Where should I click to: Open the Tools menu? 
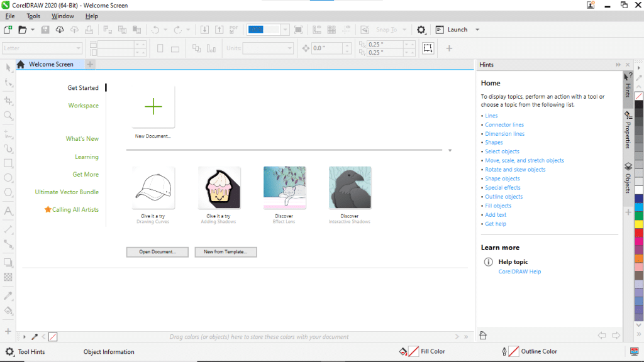click(33, 16)
